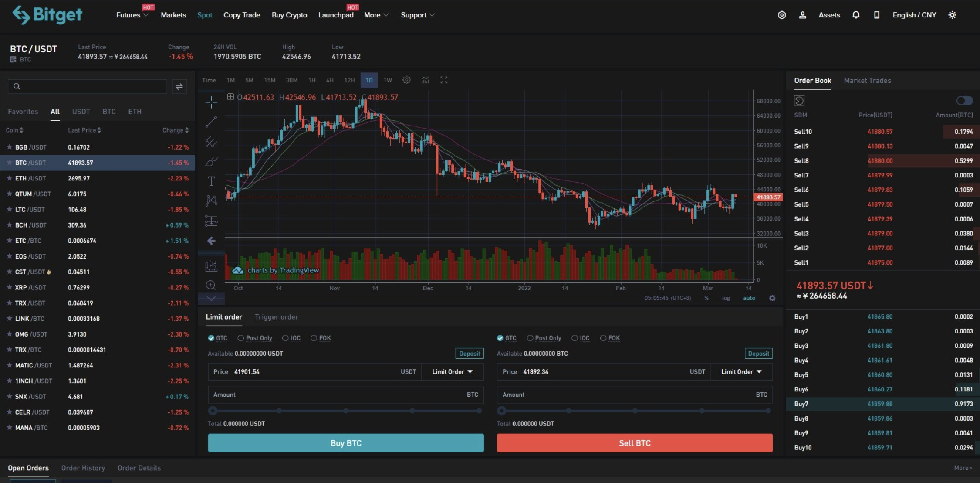The height and width of the screenshot is (483, 980).
Task: Select Post Only in sell panel
Action: coord(544,338)
